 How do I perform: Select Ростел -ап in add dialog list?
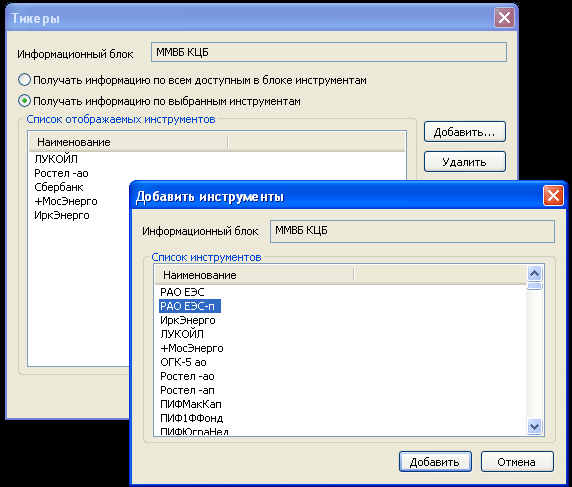tap(188, 390)
